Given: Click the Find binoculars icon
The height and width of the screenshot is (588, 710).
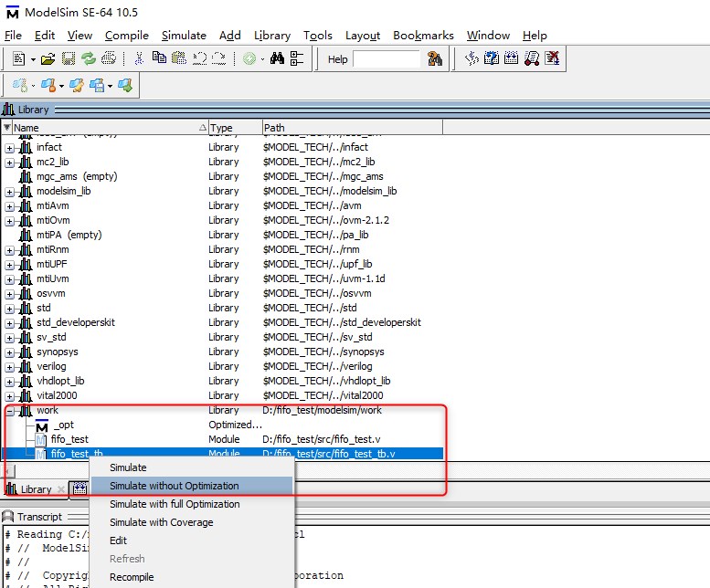Looking at the screenshot, I should (x=277, y=58).
